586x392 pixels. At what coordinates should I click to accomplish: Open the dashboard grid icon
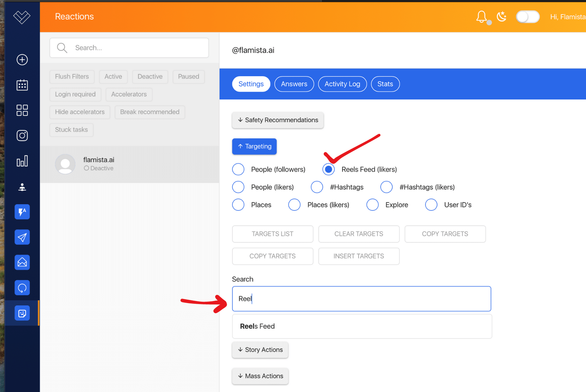click(x=22, y=110)
